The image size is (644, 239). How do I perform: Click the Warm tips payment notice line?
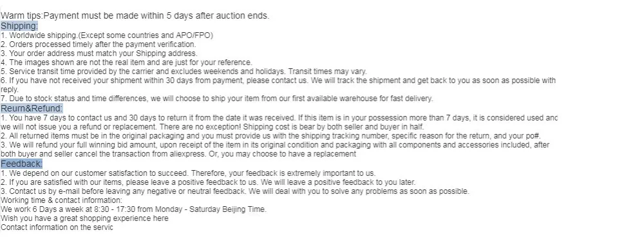(135, 15)
